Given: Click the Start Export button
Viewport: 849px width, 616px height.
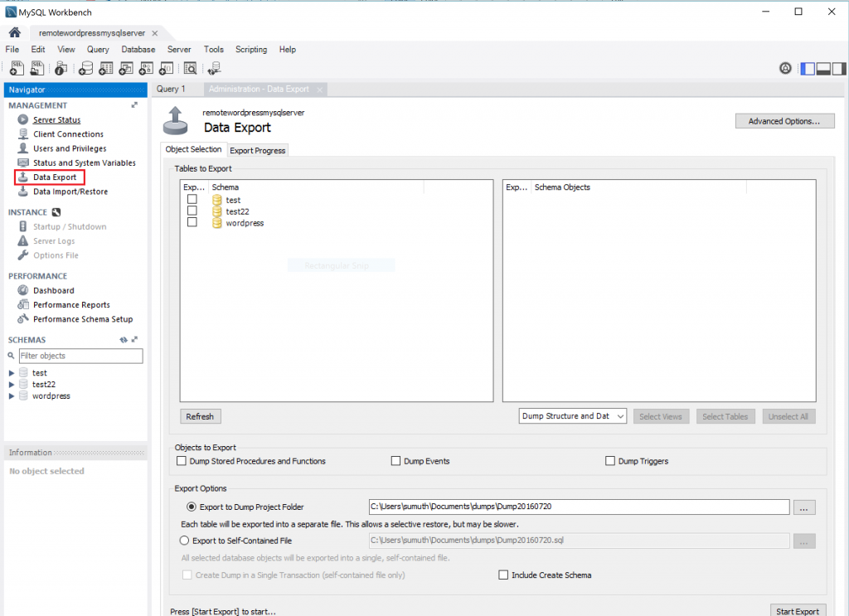Looking at the screenshot, I should (x=797, y=611).
